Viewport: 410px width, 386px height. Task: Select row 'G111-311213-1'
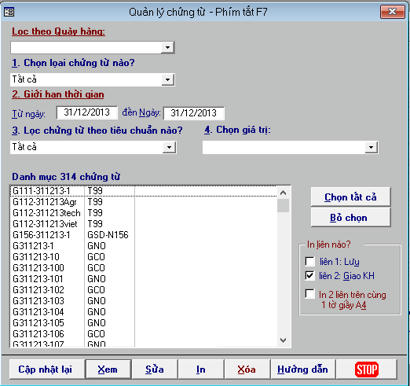144,191
